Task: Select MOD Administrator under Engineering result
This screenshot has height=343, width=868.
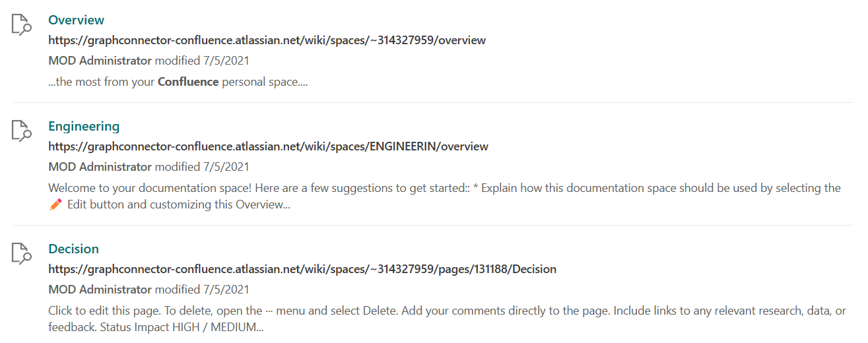Action: [x=100, y=167]
